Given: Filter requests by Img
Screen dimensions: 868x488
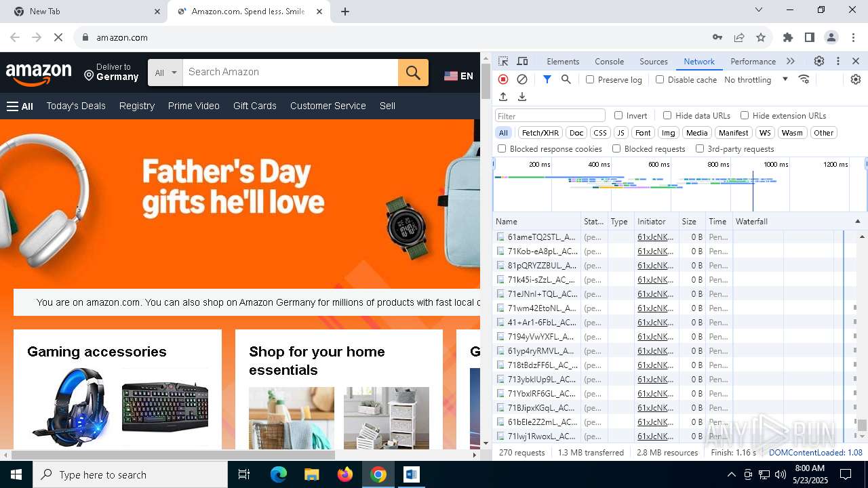Looking at the screenshot, I should click(x=669, y=133).
